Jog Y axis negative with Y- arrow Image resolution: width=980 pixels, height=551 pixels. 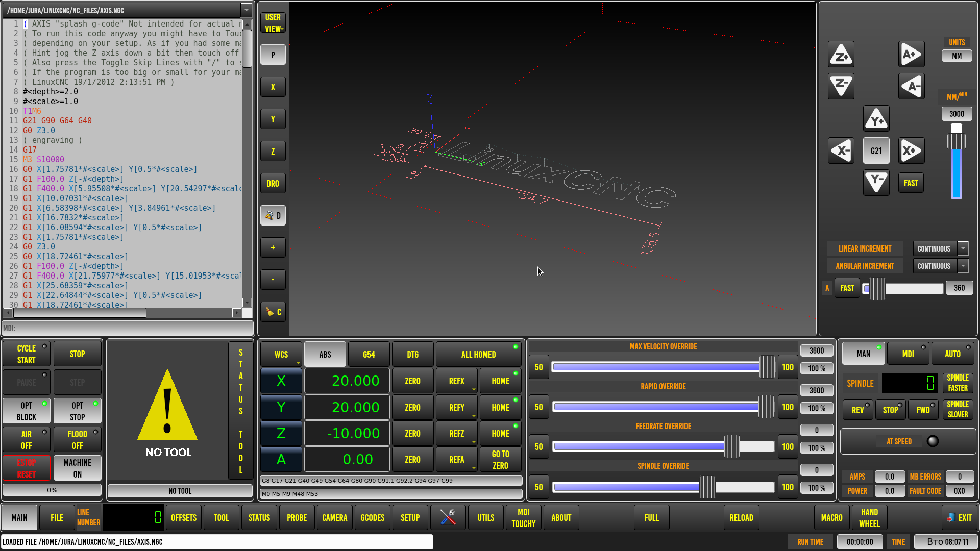(x=876, y=183)
